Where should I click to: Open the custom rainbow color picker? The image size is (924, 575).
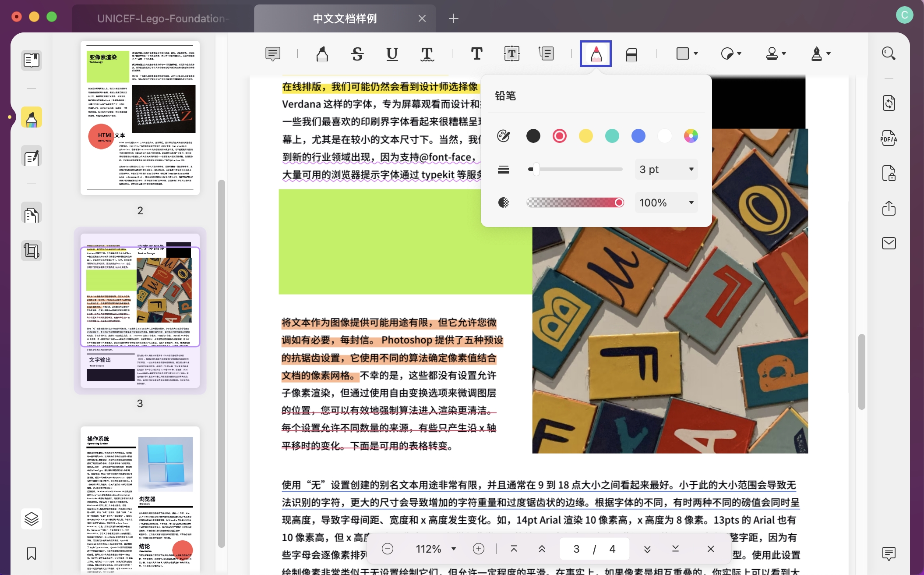(x=691, y=136)
